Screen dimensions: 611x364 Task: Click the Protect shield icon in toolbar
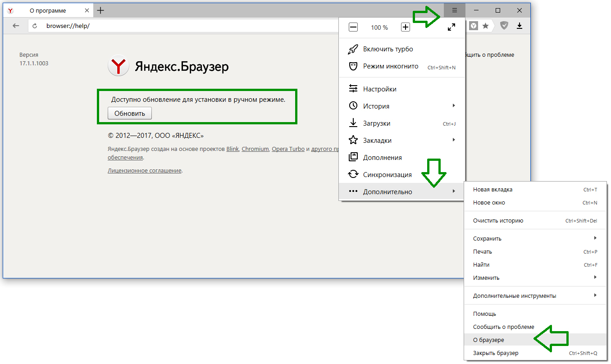[x=504, y=26]
